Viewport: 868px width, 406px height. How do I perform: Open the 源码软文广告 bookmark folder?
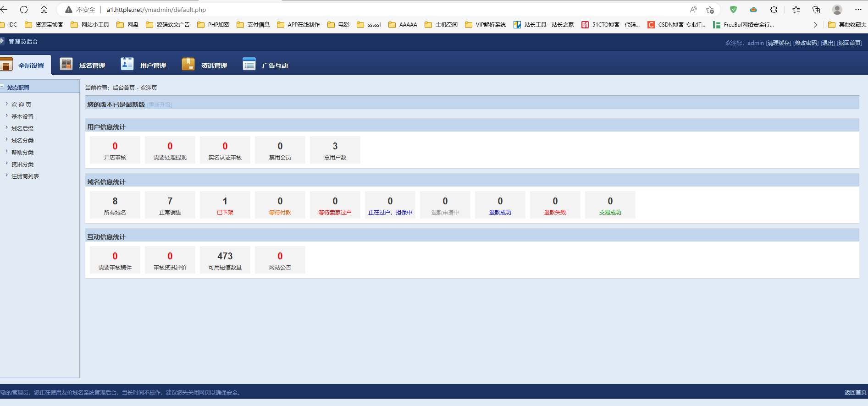point(168,25)
